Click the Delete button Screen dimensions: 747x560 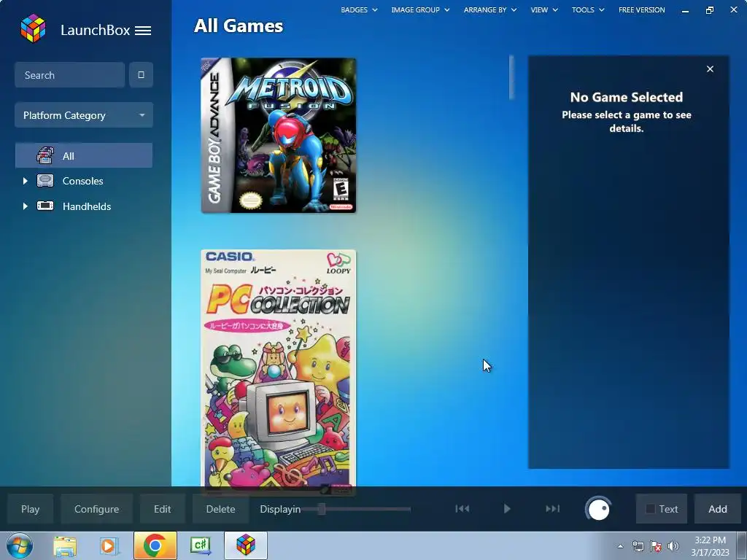point(220,509)
